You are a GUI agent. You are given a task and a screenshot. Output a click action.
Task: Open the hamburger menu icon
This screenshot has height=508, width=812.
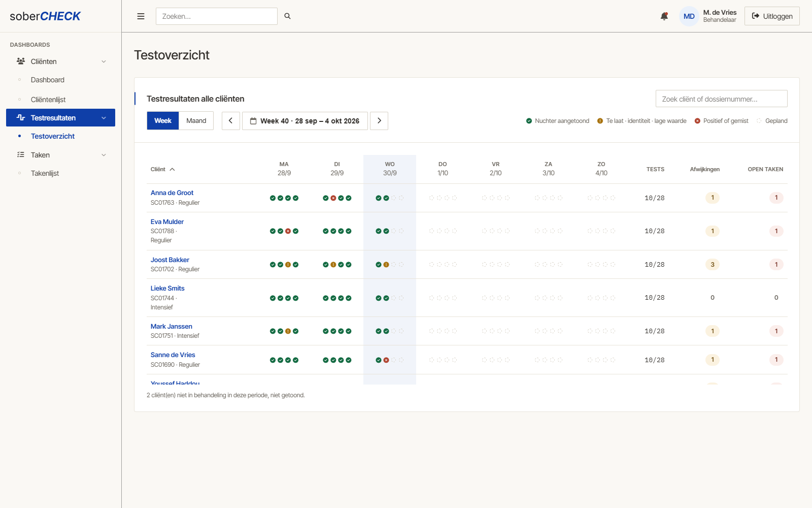point(141,16)
